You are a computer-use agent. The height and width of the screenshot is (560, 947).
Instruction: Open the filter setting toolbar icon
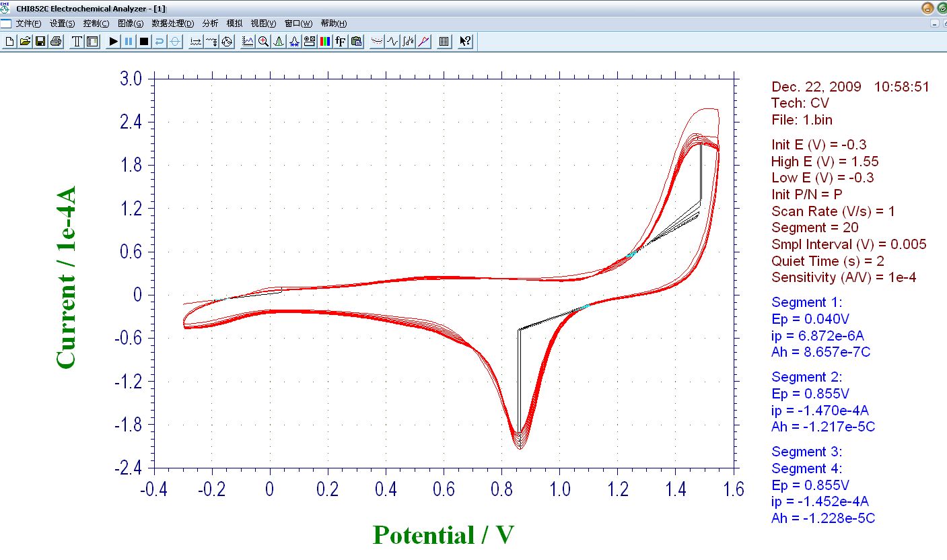point(211,42)
